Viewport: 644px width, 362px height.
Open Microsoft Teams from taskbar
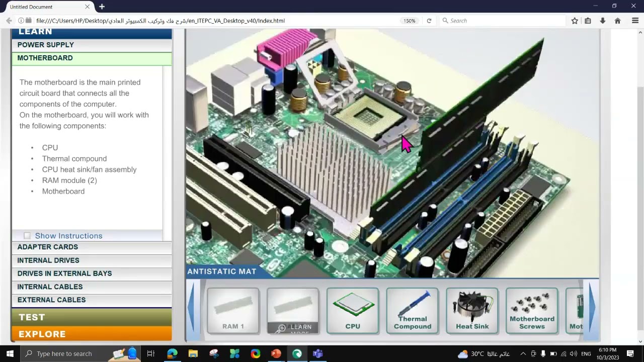pos(317,353)
